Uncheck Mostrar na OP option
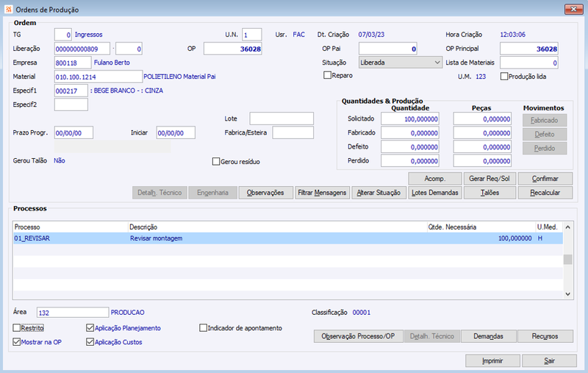This screenshot has height=373, width=588. (x=16, y=342)
